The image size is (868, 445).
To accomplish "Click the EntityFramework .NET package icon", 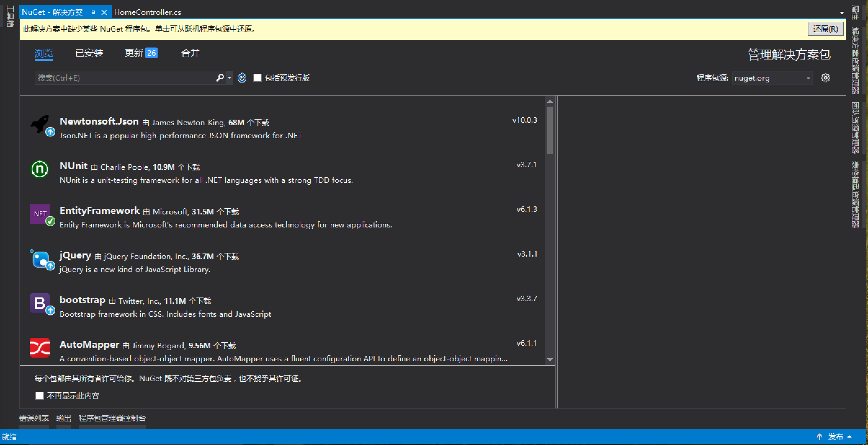I will (x=40, y=214).
